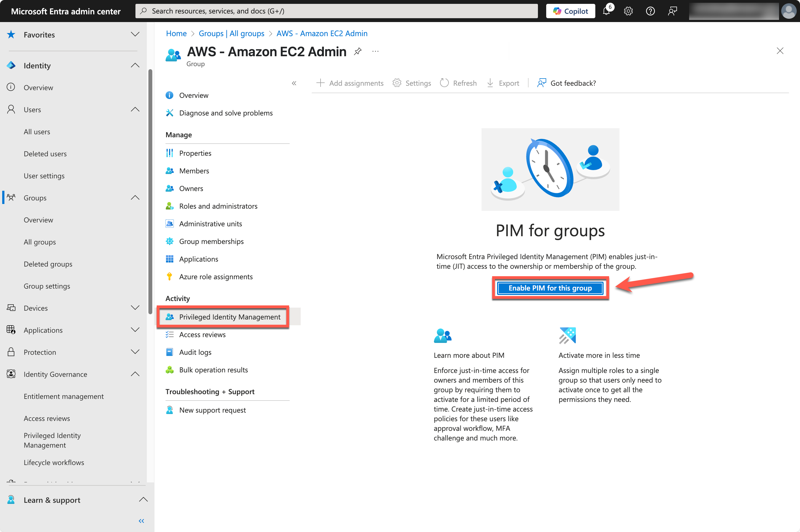Click the help question mark icon
This screenshot has height=532, width=800.
coord(650,11)
